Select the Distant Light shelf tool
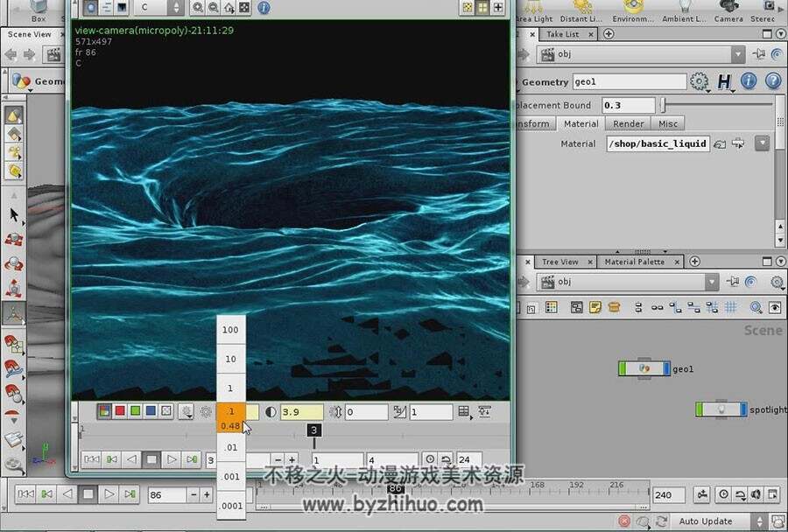The image size is (788, 532). click(581, 11)
